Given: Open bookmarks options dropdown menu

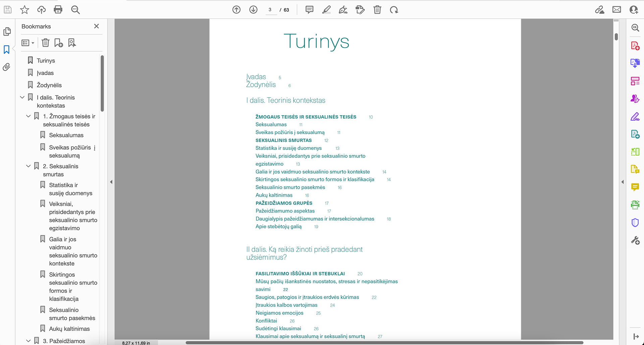Looking at the screenshot, I should click(x=28, y=43).
